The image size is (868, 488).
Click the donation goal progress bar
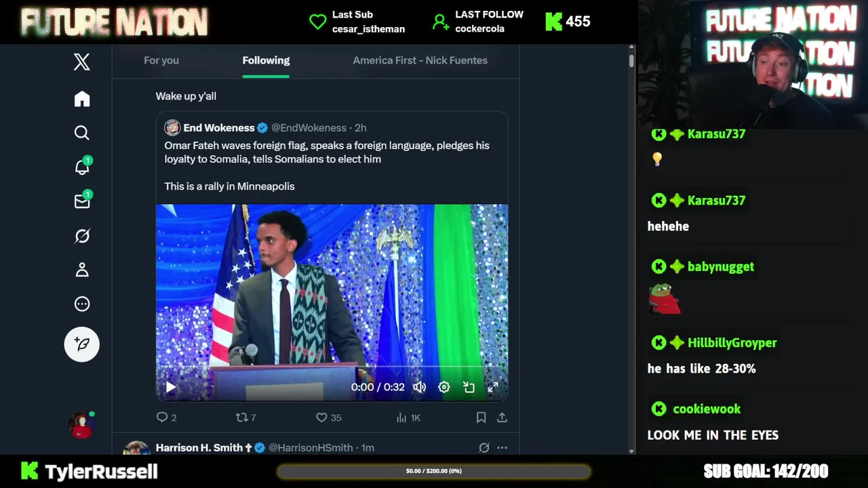[x=434, y=471]
